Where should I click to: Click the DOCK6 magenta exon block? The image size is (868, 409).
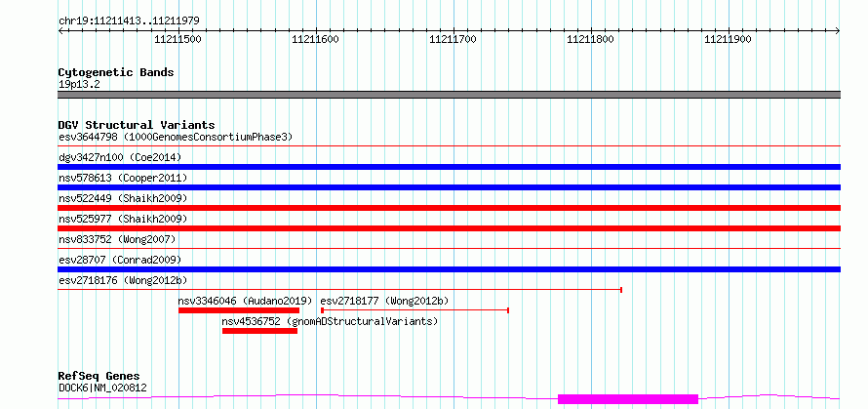pyautogui.click(x=628, y=399)
